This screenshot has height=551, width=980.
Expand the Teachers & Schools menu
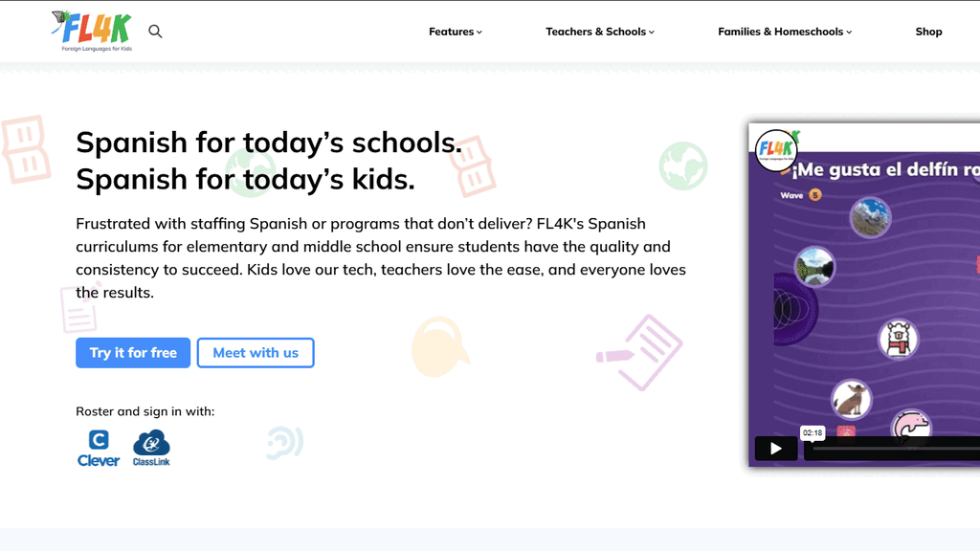click(x=600, y=32)
